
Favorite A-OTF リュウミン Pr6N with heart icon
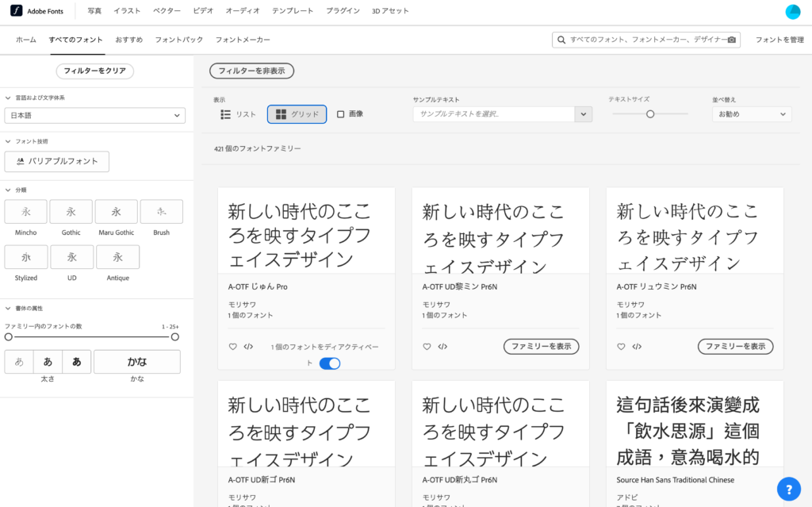point(621,347)
